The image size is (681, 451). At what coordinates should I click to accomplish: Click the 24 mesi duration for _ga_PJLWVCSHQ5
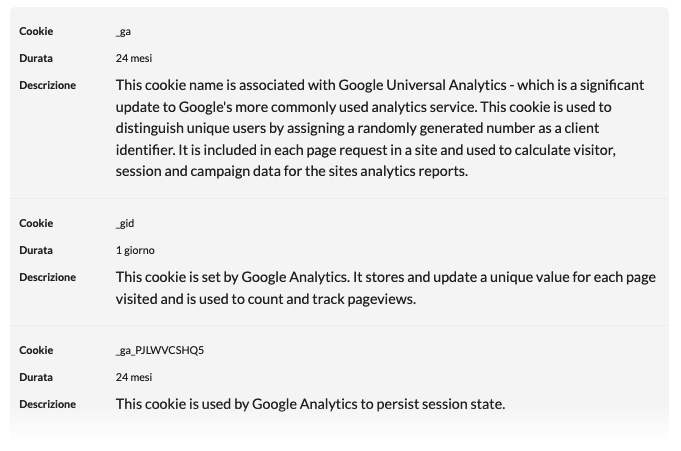tap(134, 377)
